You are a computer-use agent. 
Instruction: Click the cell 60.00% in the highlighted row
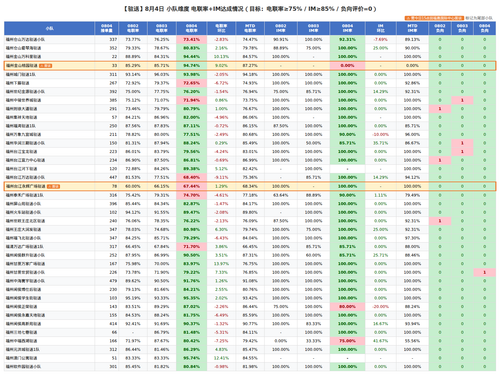133,186
